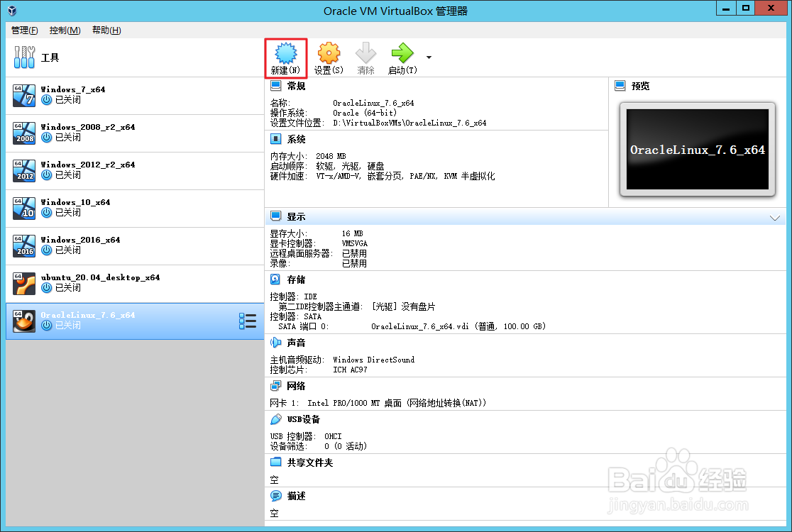Open the 系统 section heading link
Screen dimensions: 792x532
(x=296, y=139)
